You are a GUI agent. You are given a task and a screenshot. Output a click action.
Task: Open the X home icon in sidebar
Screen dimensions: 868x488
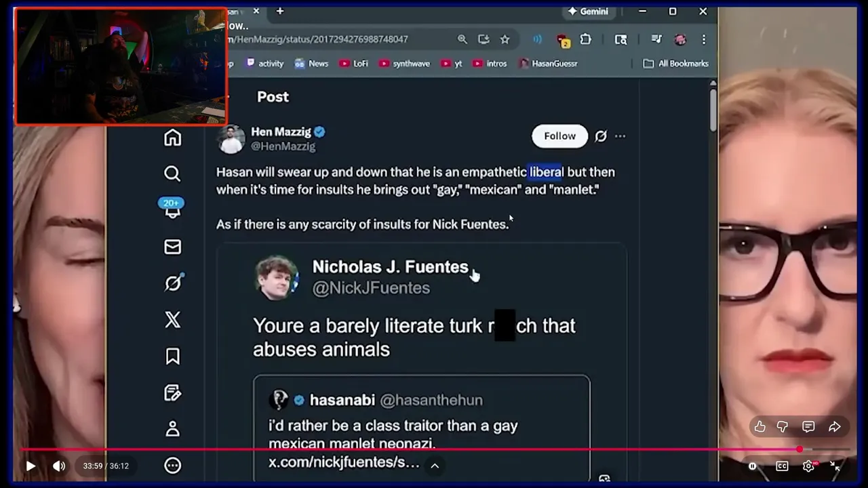[172, 138]
